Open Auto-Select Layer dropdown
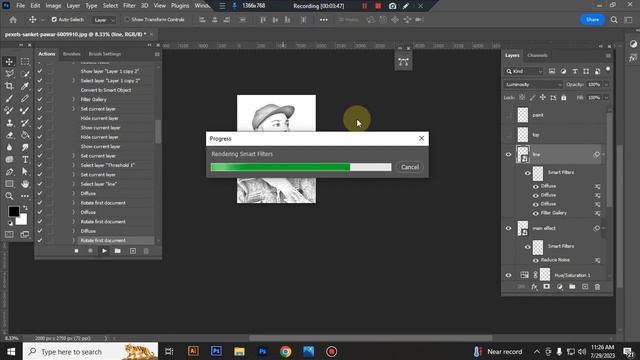 (x=103, y=20)
